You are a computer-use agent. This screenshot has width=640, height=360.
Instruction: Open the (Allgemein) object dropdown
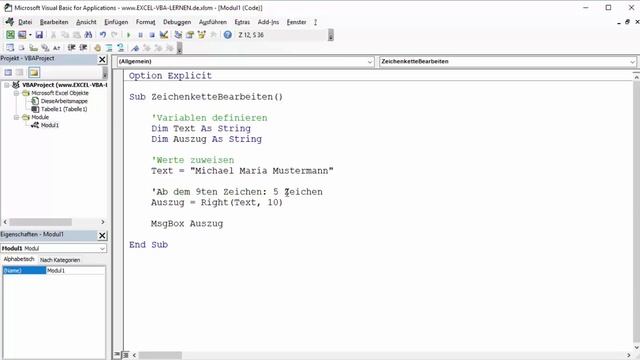coord(369,62)
